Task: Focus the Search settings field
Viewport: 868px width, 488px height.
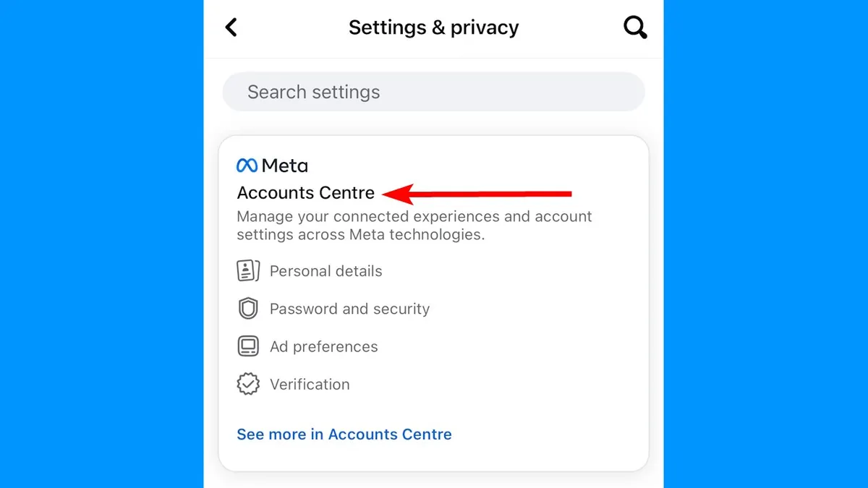Action: (433, 92)
